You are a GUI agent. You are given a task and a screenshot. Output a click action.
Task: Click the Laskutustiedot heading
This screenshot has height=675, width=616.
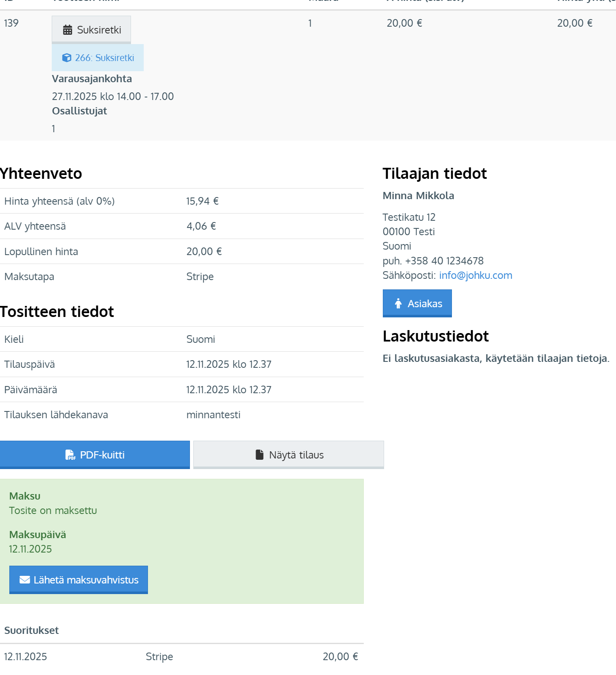coord(436,336)
